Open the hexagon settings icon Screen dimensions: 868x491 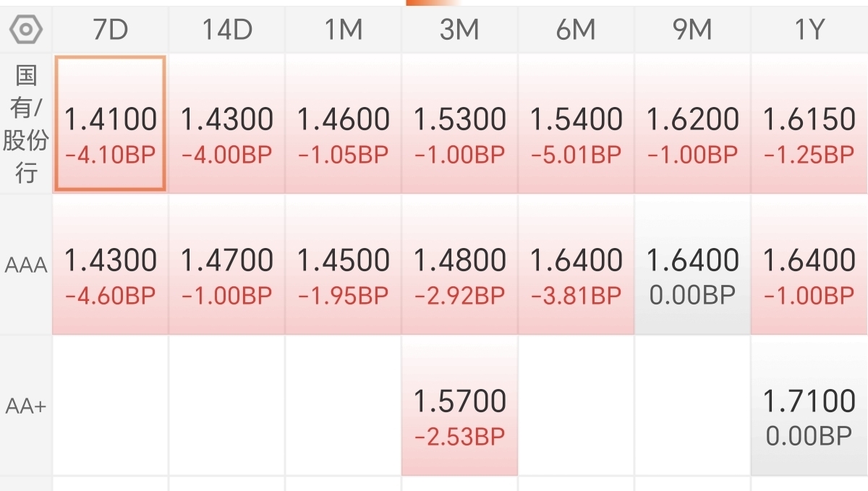point(26,30)
